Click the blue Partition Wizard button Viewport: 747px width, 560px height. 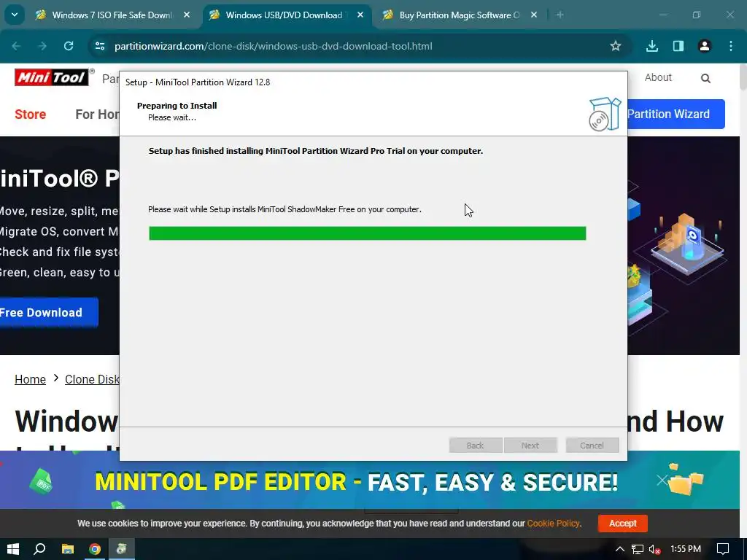676,114
